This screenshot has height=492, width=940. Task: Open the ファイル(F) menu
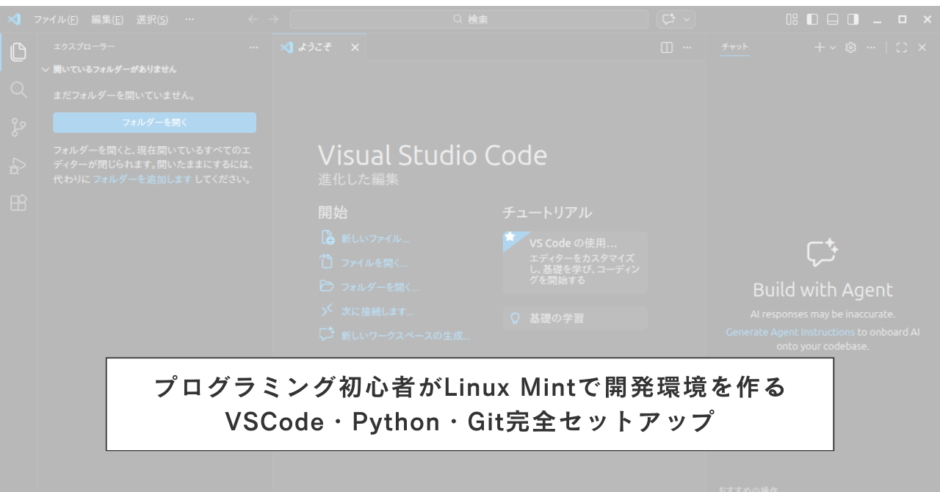[x=56, y=19]
